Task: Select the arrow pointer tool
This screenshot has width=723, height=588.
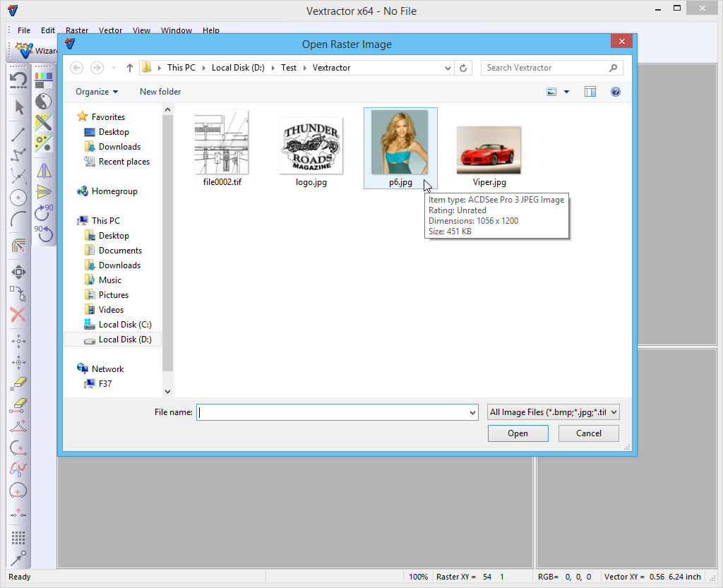Action: point(19,107)
